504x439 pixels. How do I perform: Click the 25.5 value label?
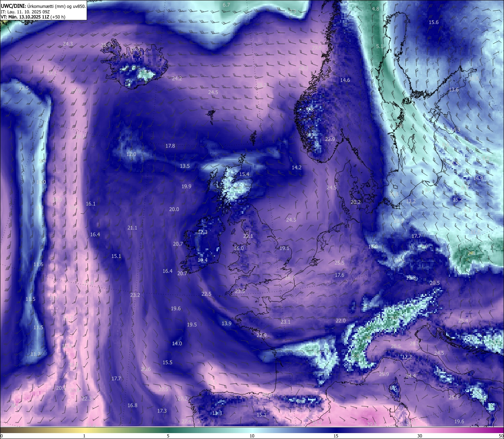click(339, 263)
